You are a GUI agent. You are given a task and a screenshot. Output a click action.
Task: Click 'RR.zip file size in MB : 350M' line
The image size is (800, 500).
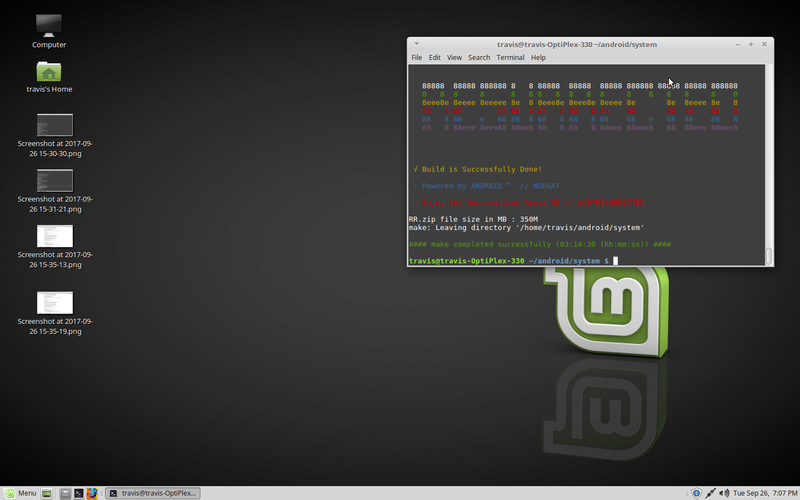click(x=473, y=219)
